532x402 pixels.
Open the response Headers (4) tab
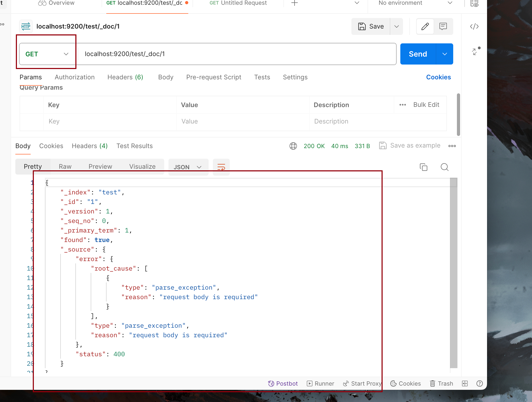[90, 146]
